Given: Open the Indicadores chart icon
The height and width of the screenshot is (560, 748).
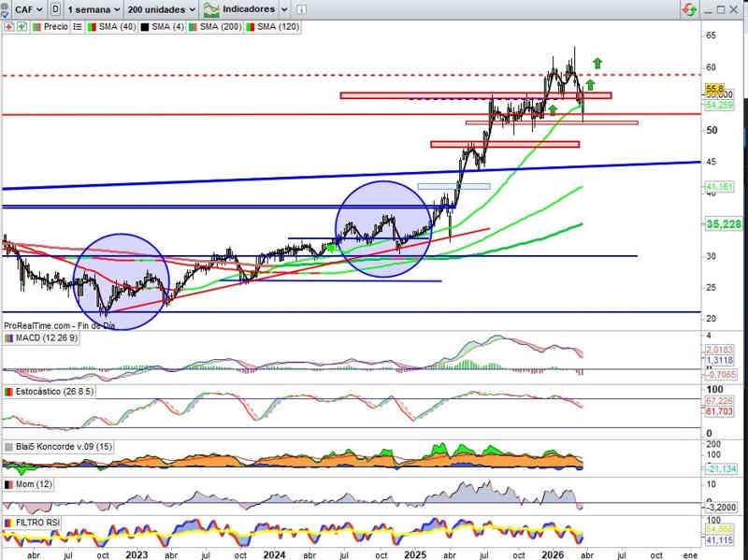Looking at the screenshot, I should (212, 8).
